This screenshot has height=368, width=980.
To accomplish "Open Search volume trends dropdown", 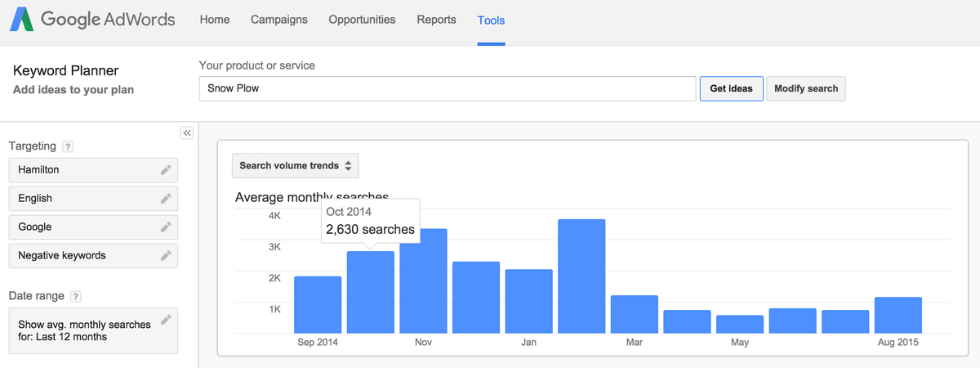I will coord(295,165).
